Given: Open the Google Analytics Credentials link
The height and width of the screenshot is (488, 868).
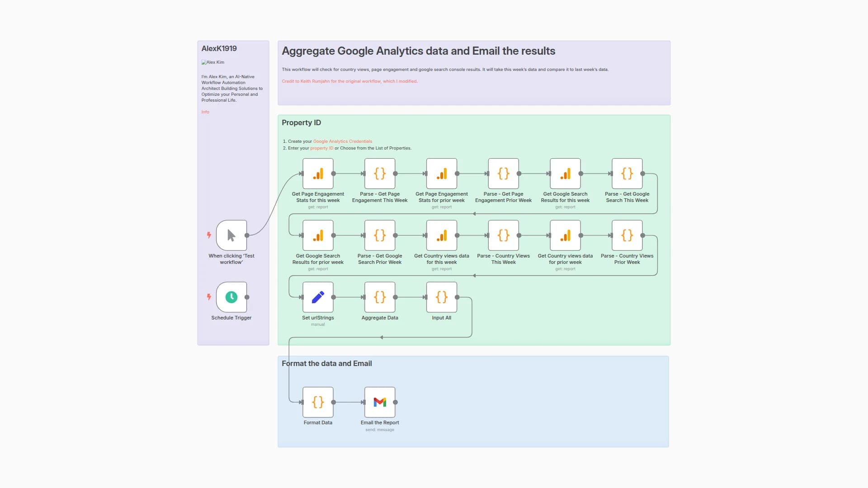Looking at the screenshot, I should click(x=343, y=141).
